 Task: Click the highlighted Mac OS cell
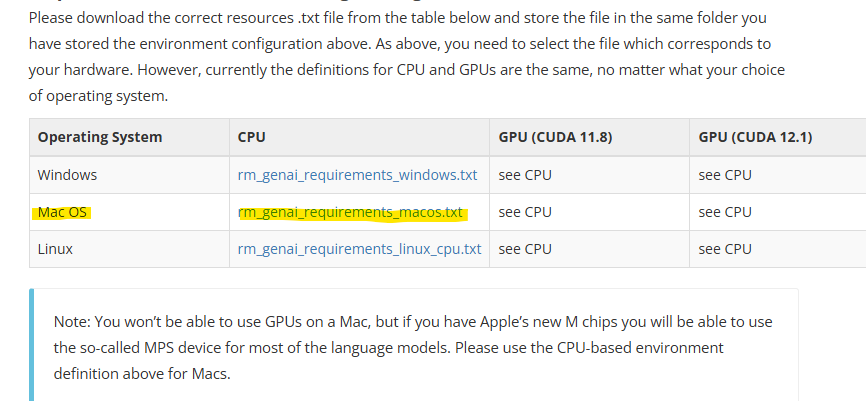click(x=62, y=212)
